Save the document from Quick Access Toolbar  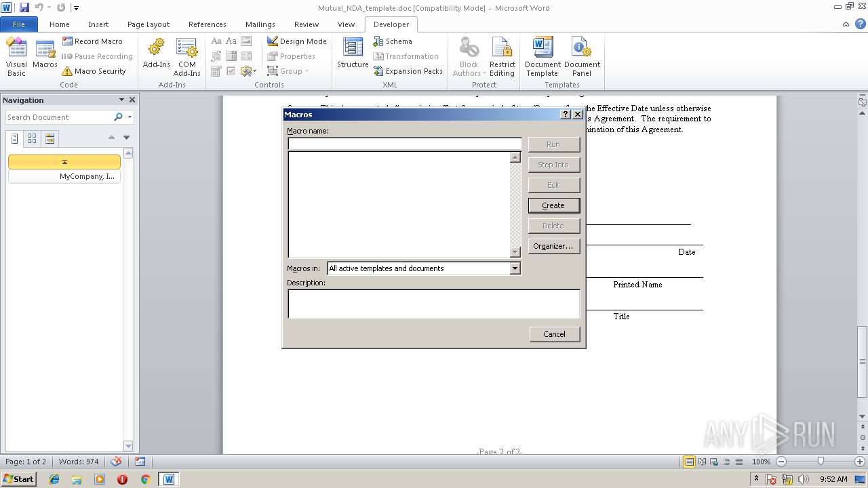click(x=24, y=7)
